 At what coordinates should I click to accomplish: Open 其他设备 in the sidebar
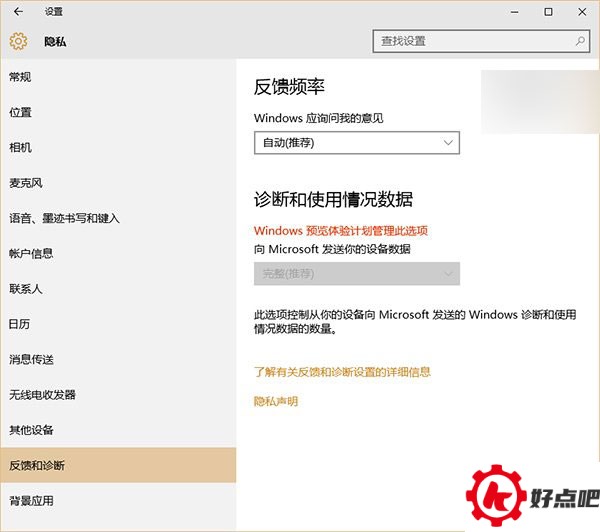31,430
